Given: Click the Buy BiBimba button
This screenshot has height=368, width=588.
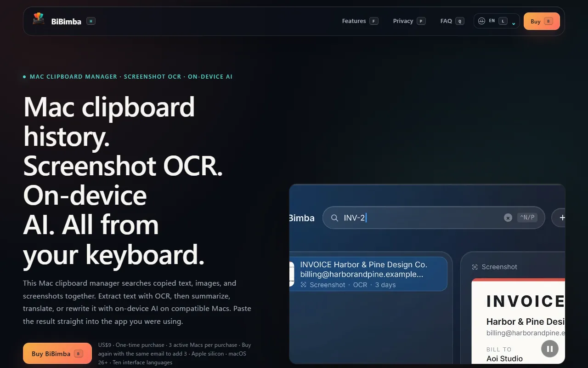Looking at the screenshot, I should (57, 353).
